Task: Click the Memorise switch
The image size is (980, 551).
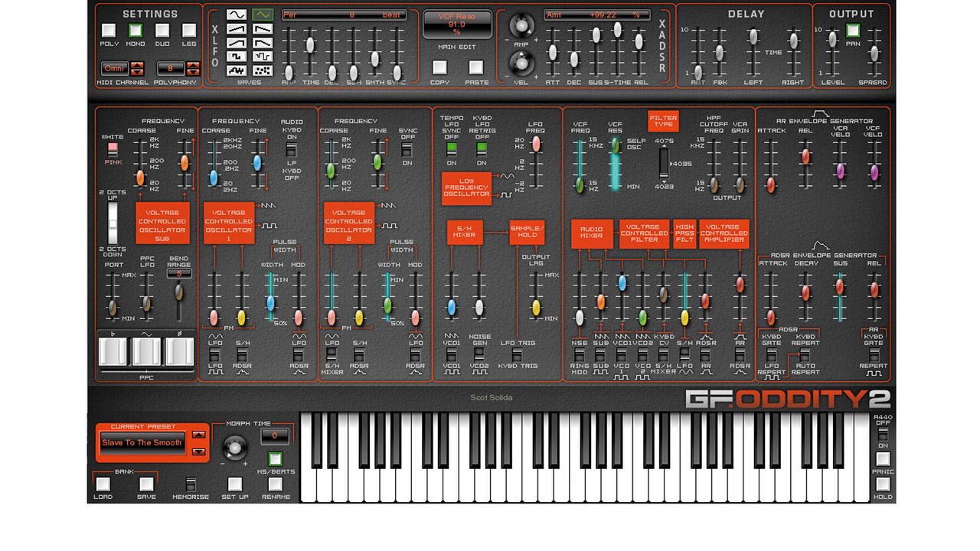Action: (x=191, y=484)
